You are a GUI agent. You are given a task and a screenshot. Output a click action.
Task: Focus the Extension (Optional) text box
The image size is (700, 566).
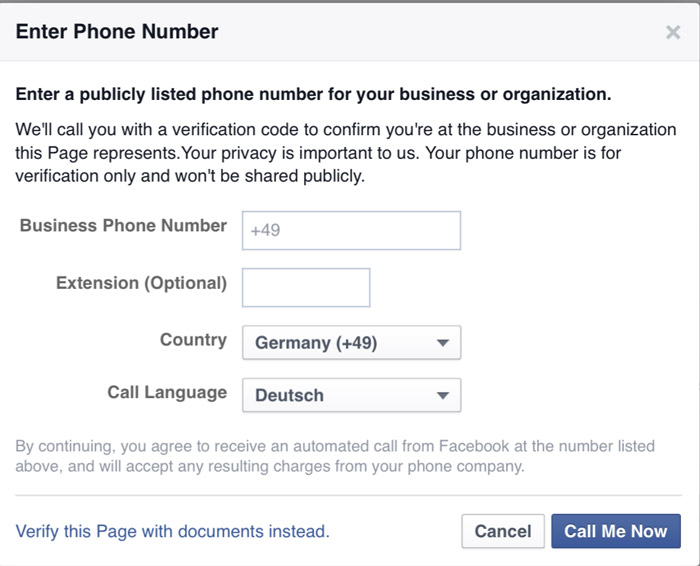click(x=306, y=287)
